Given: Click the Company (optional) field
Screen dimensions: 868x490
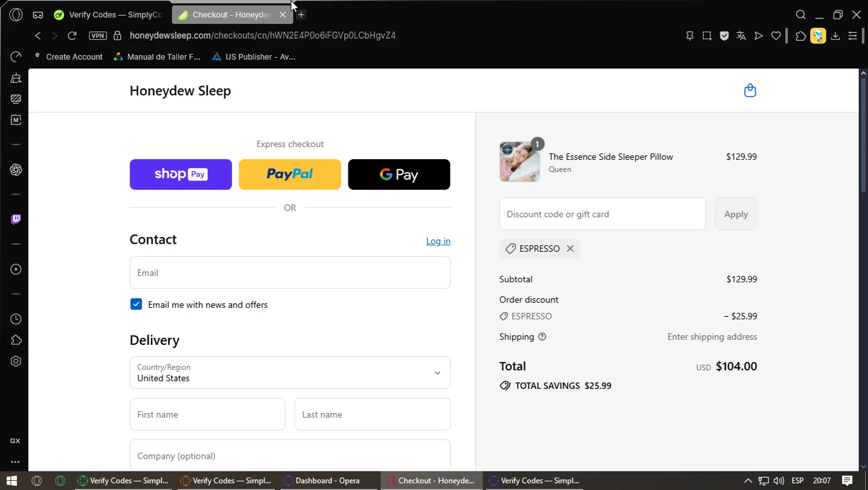Looking at the screenshot, I should coord(290,455).
